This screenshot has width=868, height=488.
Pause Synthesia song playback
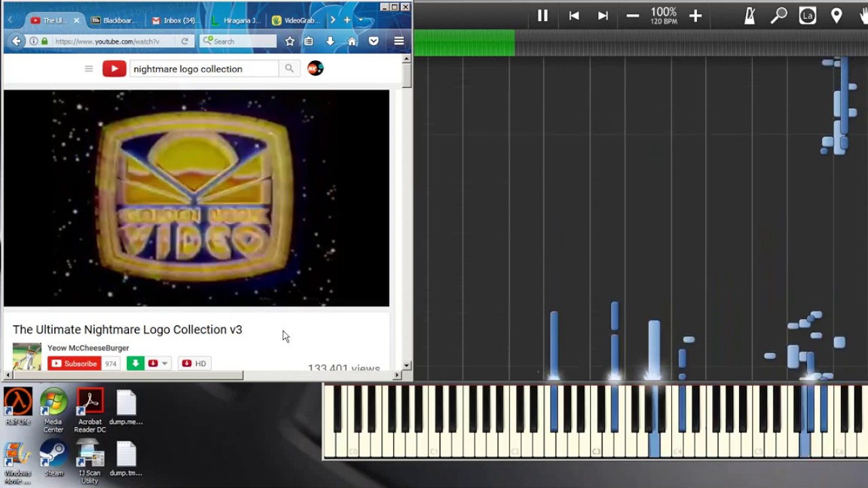(x=542, y=16)
